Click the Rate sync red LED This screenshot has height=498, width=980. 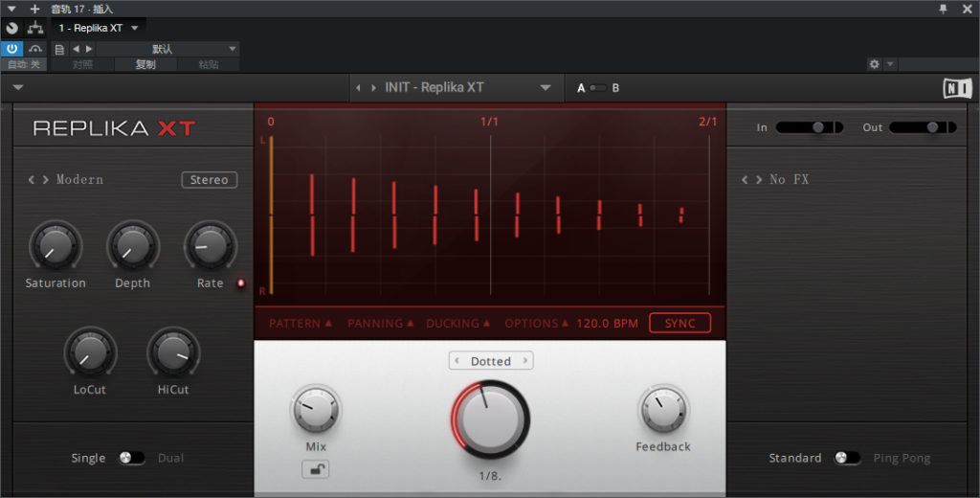pos(240,283)
